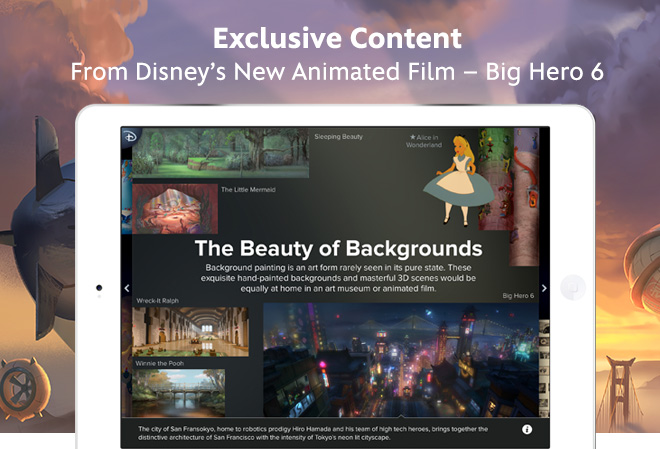Click the Exclusive Content headline
The image size is (660, 449).
(x=337, y=38)
